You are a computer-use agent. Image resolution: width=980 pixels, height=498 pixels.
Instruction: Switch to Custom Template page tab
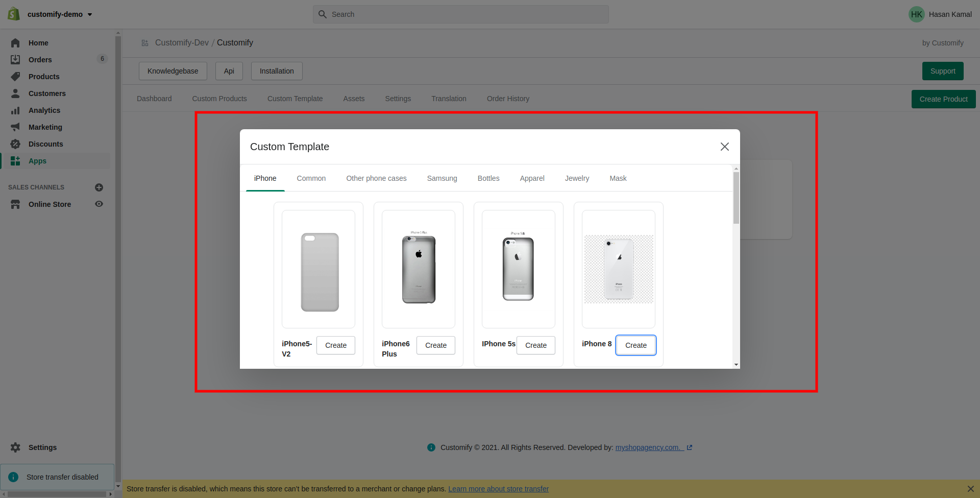pyautogui.click(x=295, y=99)
